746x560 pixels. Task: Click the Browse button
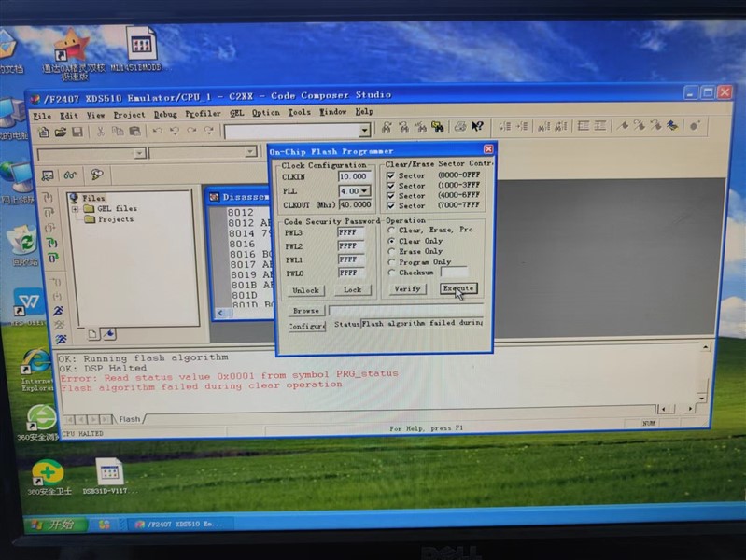click(306, 311)
